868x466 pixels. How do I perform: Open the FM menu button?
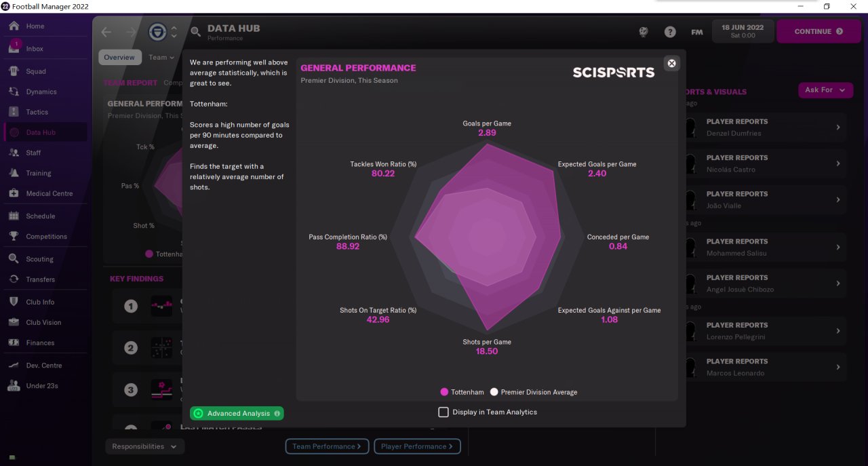(696, 32)
